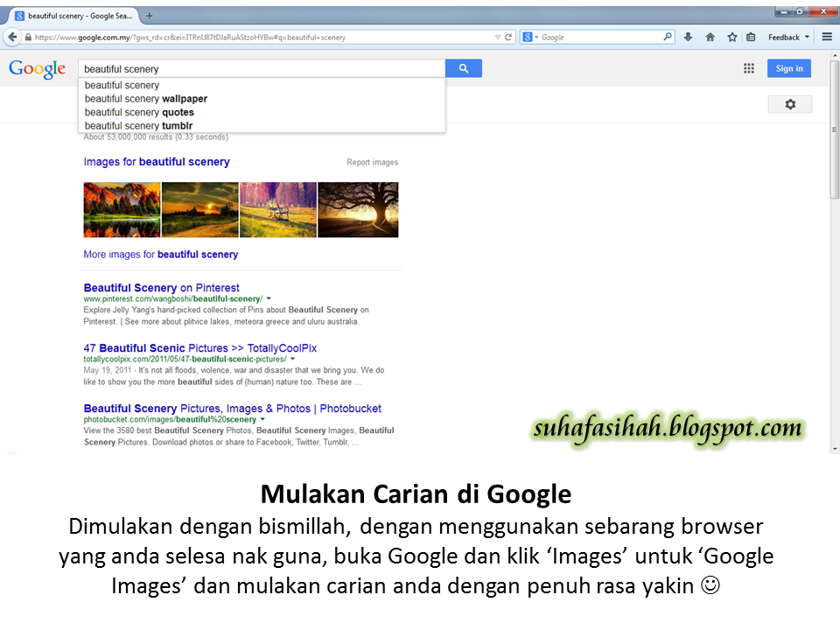Image resolution: width=840 pixels, height=630 pixels.
Task: Open '47 Beautiful Scenic Pictures >> TotallyCoolPix' result
Action: coord(199,348)
